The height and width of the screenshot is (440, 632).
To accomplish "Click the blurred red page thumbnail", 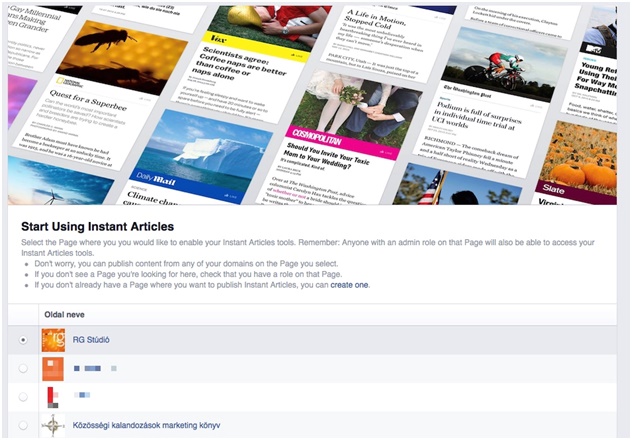I will (x=53, y=397).
